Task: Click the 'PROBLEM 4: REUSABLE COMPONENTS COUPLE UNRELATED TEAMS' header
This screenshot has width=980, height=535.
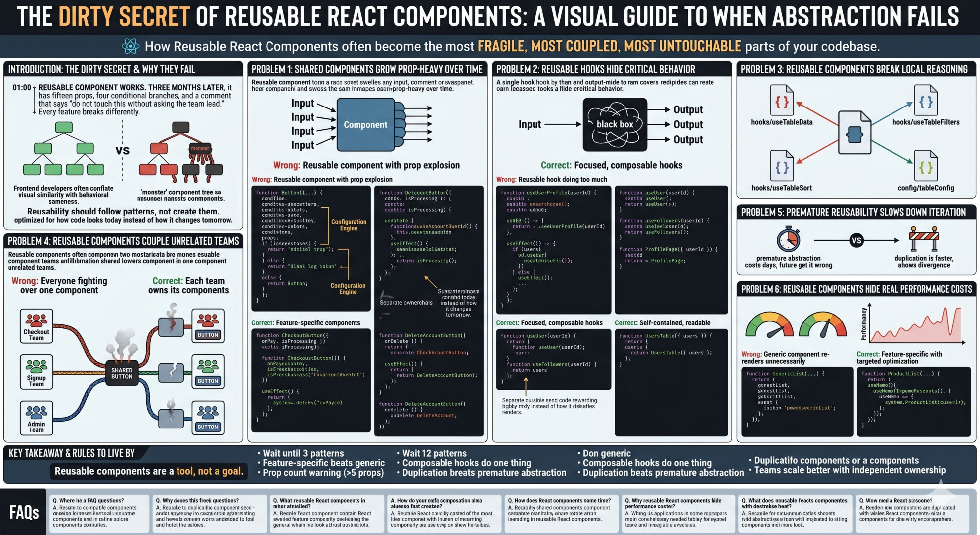Action: pos(123,241)
